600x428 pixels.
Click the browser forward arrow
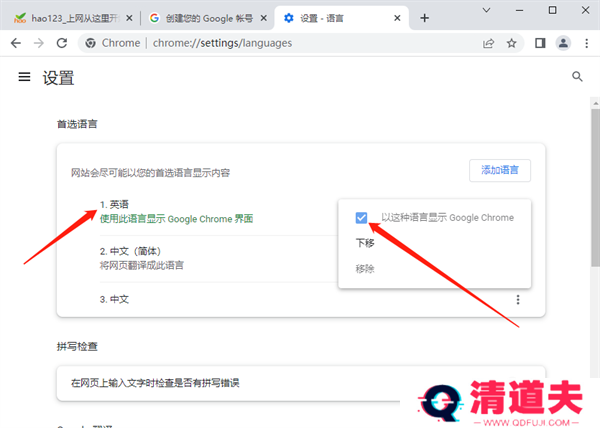pos(39,43)
